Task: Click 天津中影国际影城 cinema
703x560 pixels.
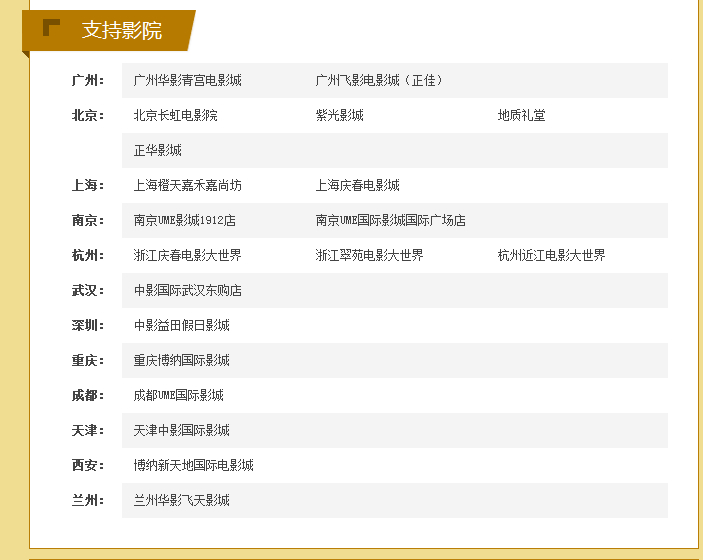Action: [x=182, y=430]
